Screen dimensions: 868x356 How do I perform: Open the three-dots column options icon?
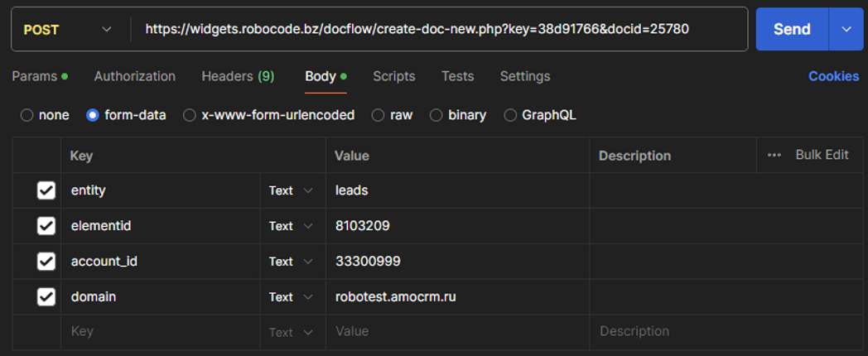(774, 156)
